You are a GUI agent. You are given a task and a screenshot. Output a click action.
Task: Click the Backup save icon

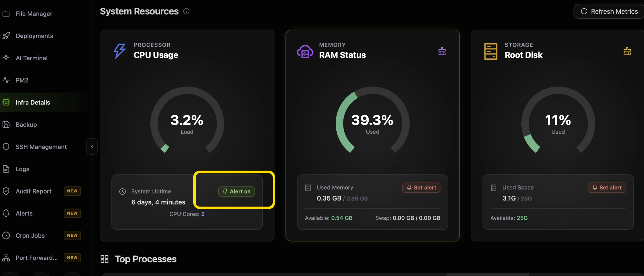tap(6, 125)
